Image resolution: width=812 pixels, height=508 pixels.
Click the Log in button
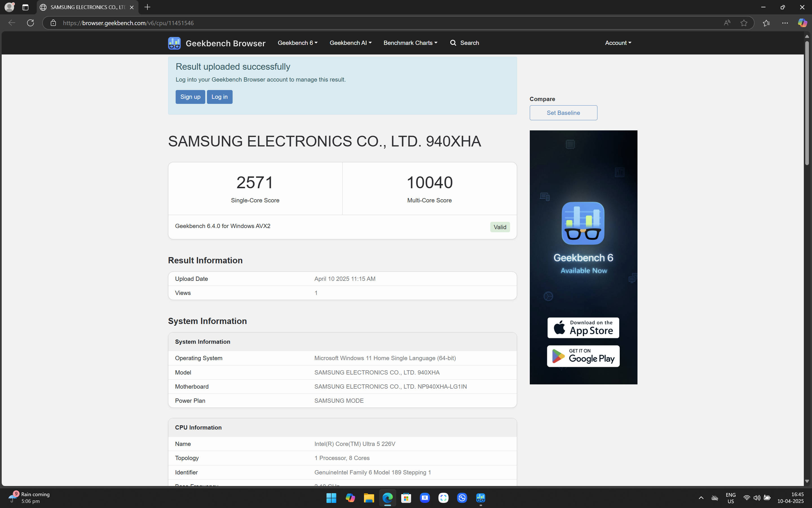(x=219, y=97)
